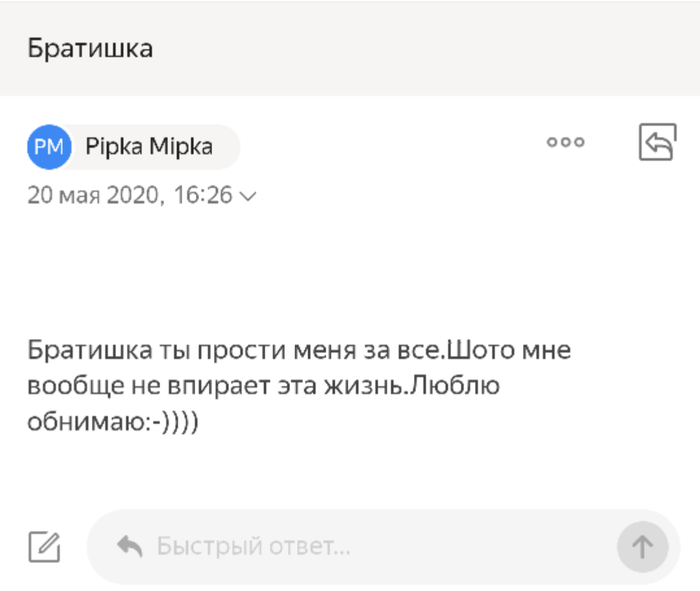Open the three-dots more actions menu
Screen dimensions: 700x591
[565, 143]
